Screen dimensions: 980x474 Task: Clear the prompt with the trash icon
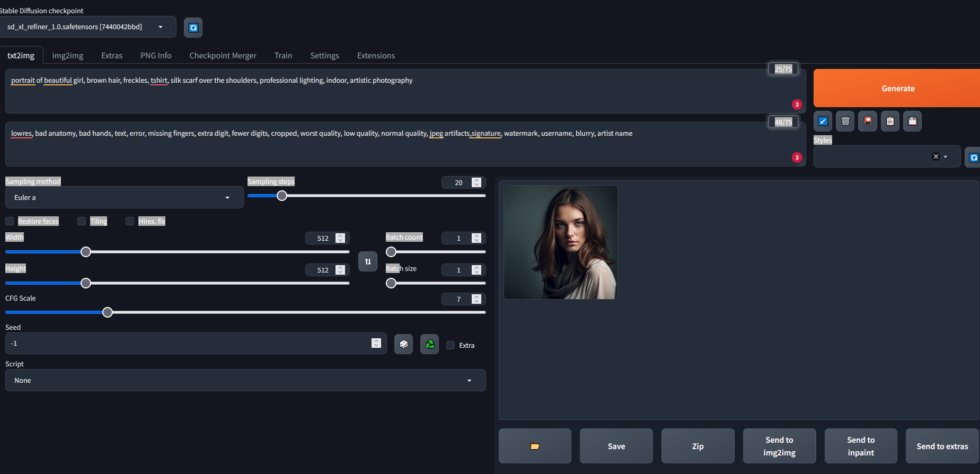[845, 121]
